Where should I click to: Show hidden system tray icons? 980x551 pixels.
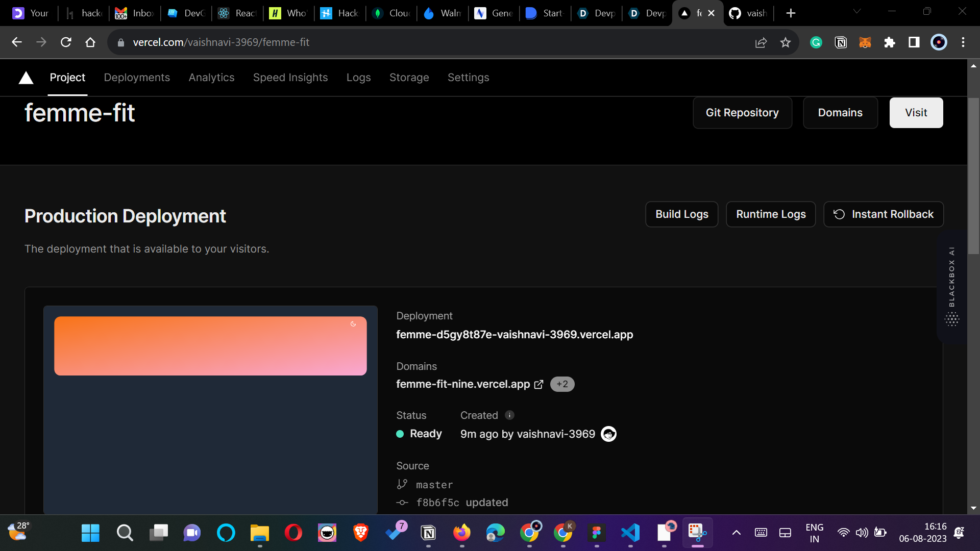[x=736, y=533]
